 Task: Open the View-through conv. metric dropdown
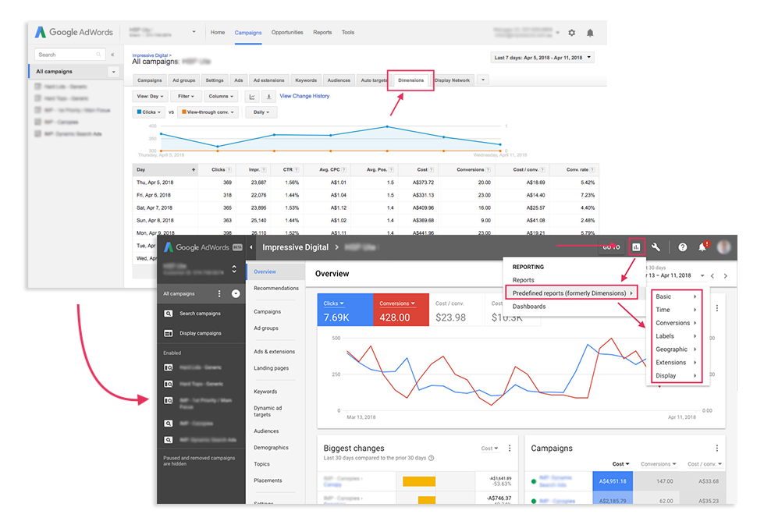point(208,112)
